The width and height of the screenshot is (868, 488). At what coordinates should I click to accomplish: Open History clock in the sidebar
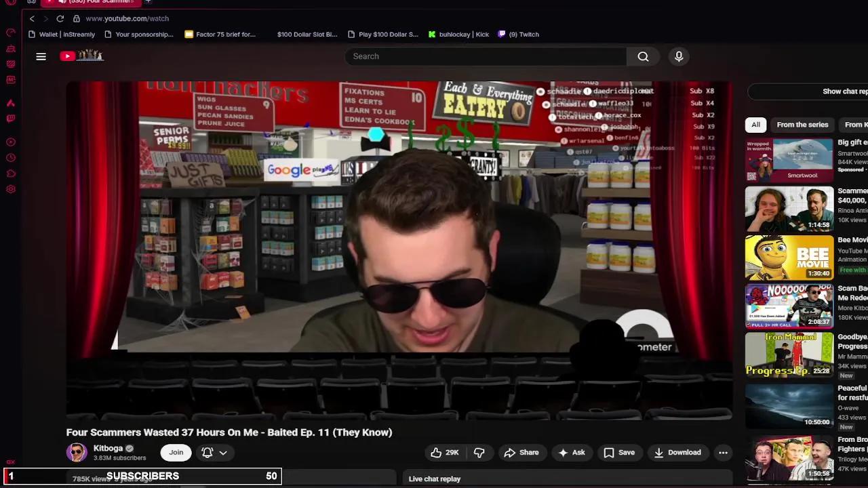click(11, 158)
